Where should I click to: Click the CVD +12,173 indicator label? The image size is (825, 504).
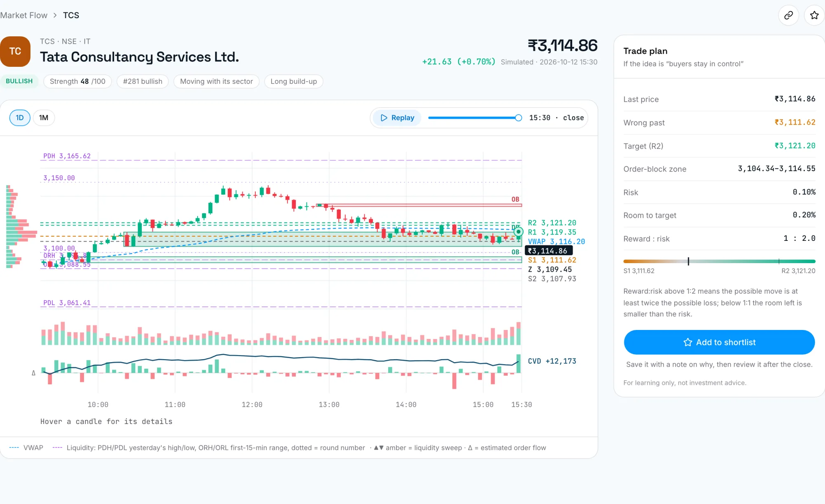552,361
